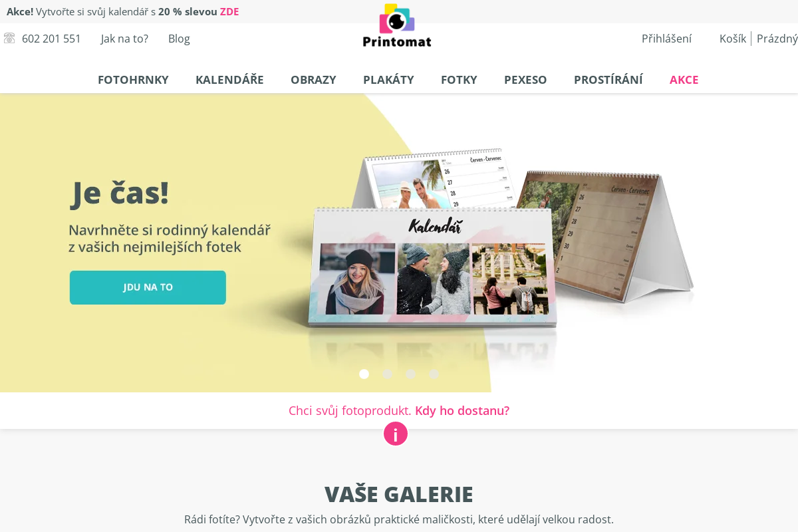Viewport: 798px width, 532px height.
Task: Click the JDU NA TO button
Action: pyautogui.click(x=148, y=287)
